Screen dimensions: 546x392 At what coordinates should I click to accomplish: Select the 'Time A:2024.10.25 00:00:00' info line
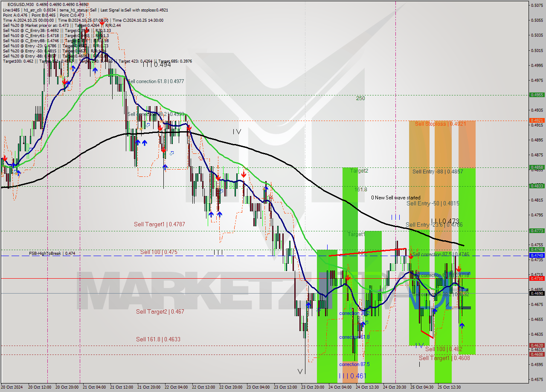click(29, 20)
